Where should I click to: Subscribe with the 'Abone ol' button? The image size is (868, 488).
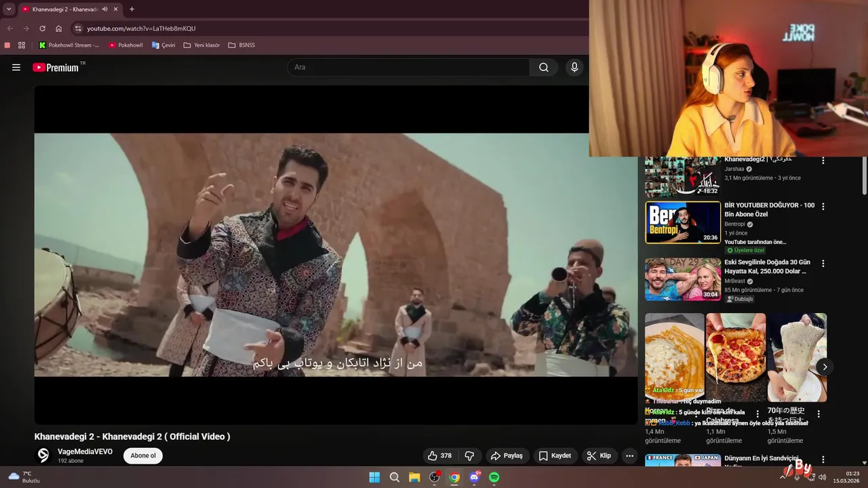pyautogui.click(x=143, y=455)
